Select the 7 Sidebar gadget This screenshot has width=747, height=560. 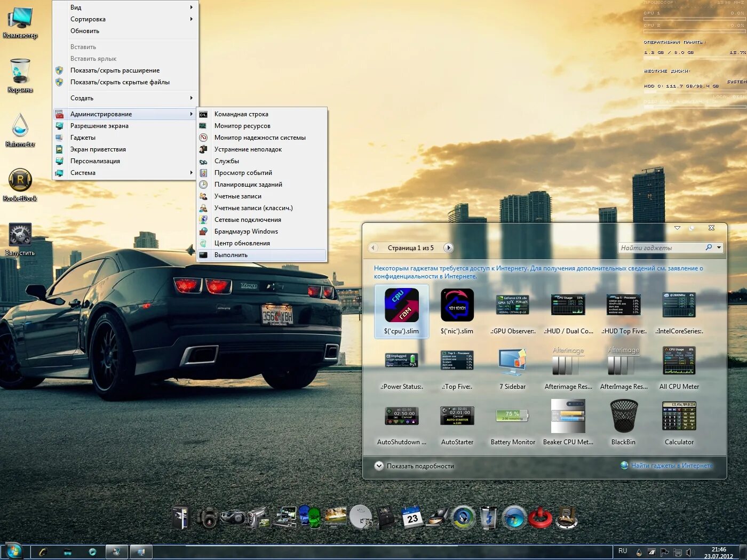(x=513, y=368)
